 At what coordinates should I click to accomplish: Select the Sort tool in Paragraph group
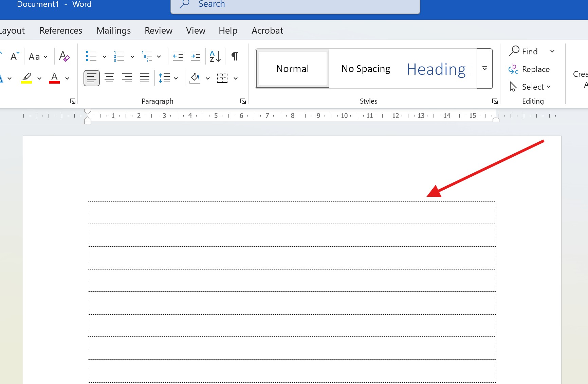tap(214, 56)
